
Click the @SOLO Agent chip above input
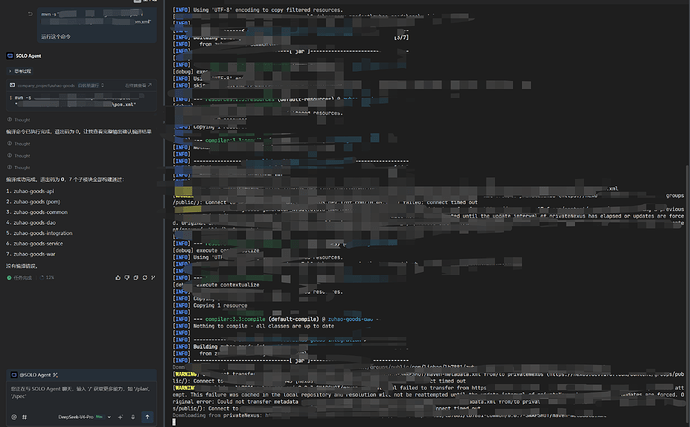[x=34, y=375]
